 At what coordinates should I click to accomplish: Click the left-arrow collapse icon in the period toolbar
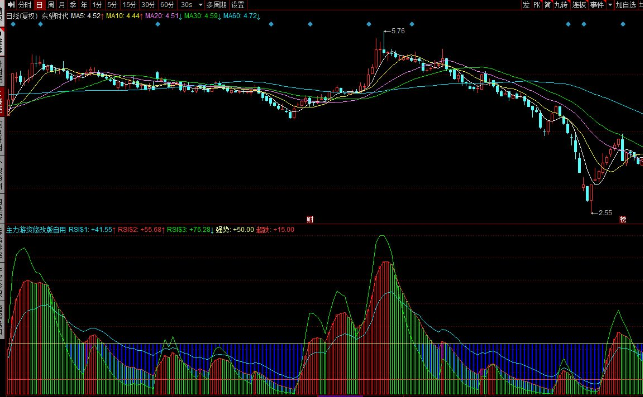[x=11, y=5]
